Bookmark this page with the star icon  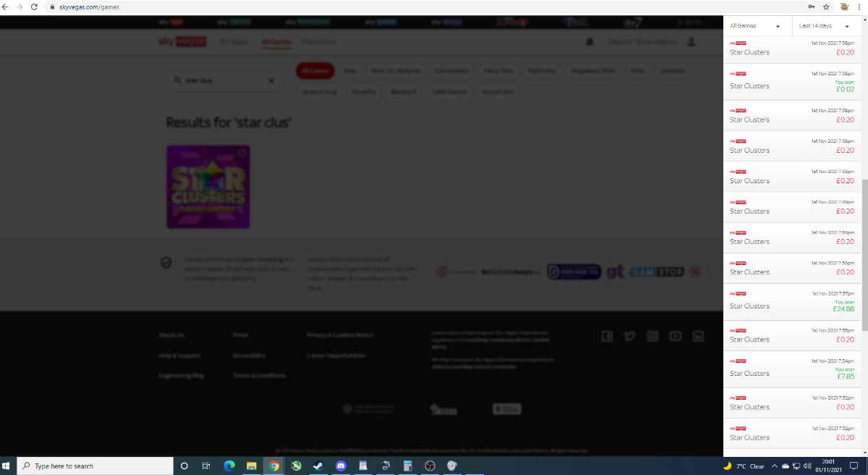tap(826, 7)
